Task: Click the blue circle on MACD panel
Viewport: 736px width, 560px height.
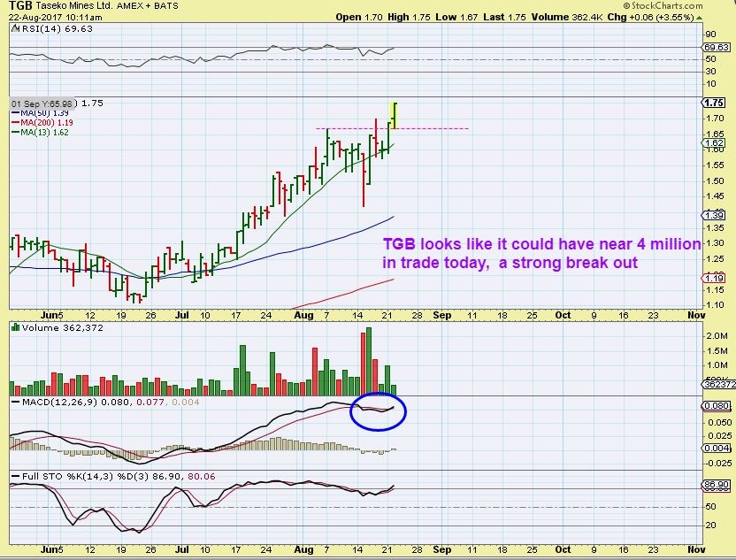Action: click(378, 410)
